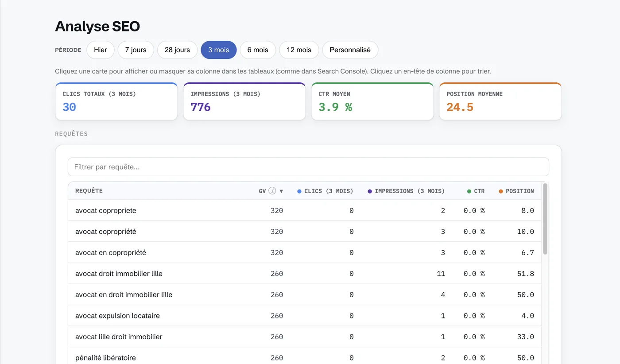Click the query avocat expulsion locataire

117,316
